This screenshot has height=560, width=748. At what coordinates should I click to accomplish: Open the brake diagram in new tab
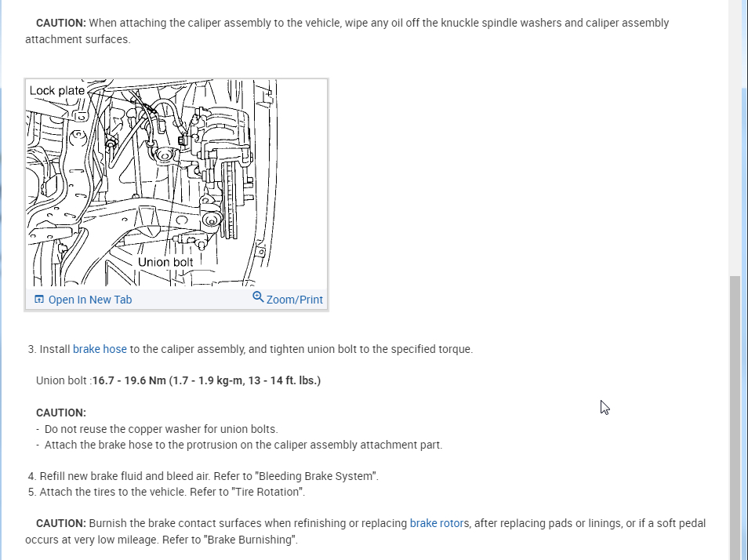pyautogui.click(x=83, y=300)
